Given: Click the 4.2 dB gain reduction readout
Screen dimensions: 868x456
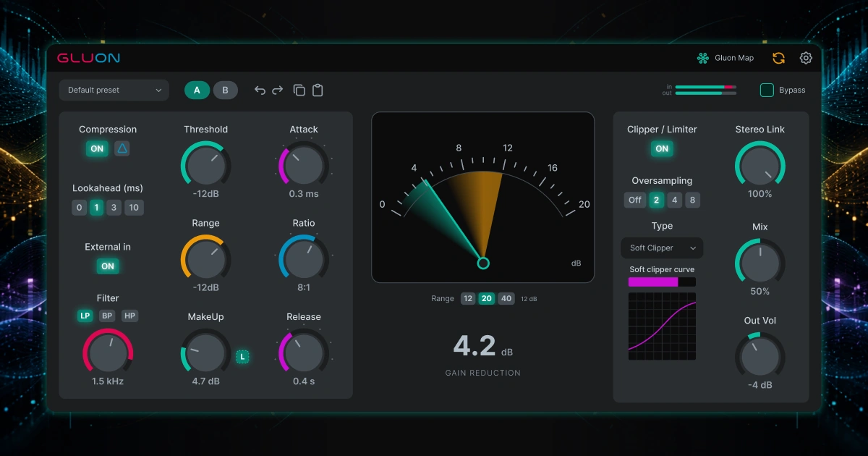Looking at the screenshot, I should 482,347.
